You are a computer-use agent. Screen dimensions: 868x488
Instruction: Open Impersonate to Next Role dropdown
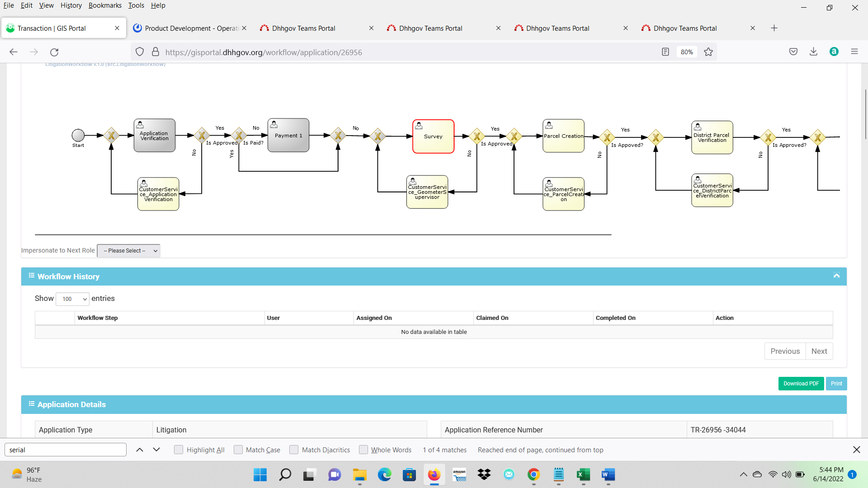[129, 251]
